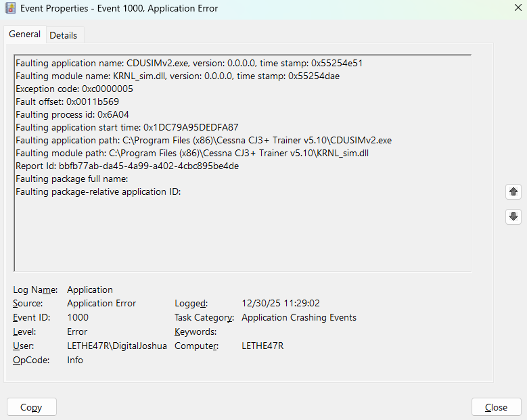Screen dimensions: 527x420
Task: Click the Logged date 12/30/25 11:29:02
Action: (281, 304)
